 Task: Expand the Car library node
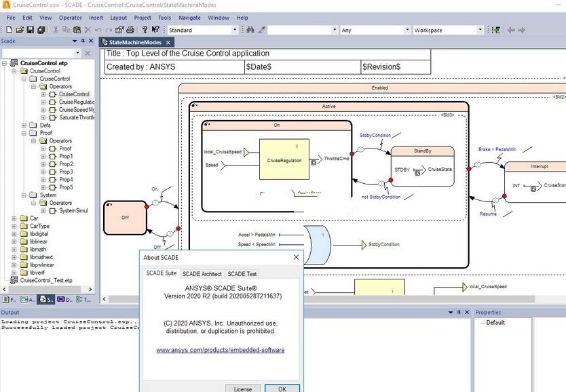click(14, 218)
